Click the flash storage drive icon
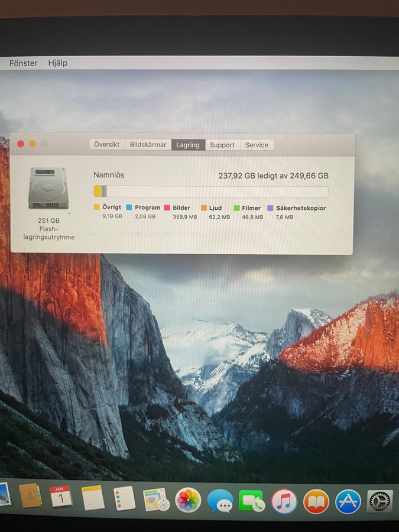 click(48, 188)
